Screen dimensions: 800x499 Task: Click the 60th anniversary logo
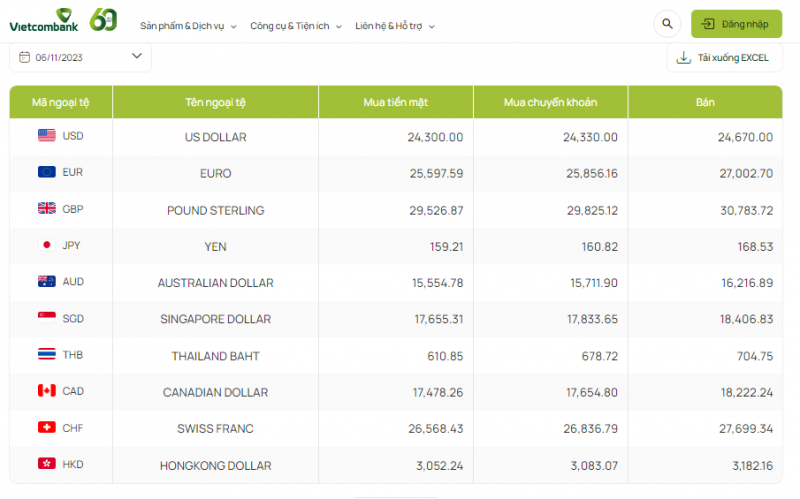click(x=103, y=19)
